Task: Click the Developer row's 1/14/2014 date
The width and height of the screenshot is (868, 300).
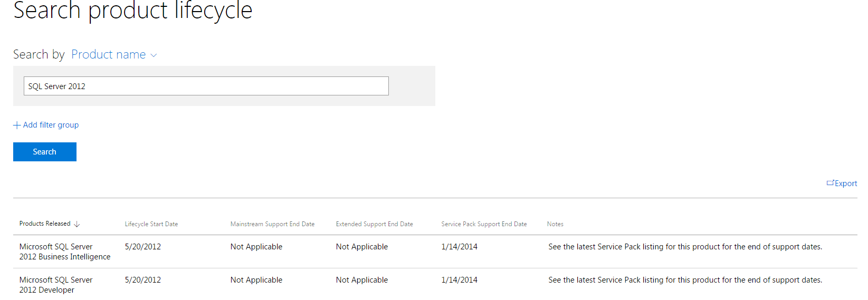Action: pyautogui.click(x=459, y=280)
